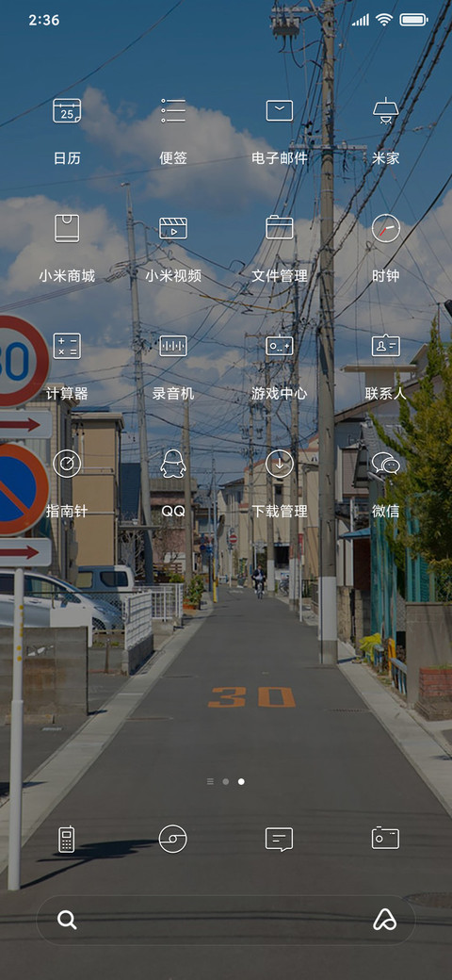Open Messages from the dock
This screenshot has height=980, width=452.
[x=279, y=839]
